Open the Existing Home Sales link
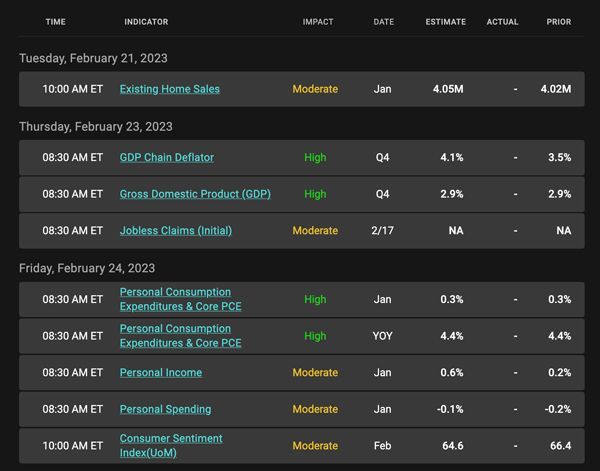This screenshot has width=600, height=471. (170, 89)
